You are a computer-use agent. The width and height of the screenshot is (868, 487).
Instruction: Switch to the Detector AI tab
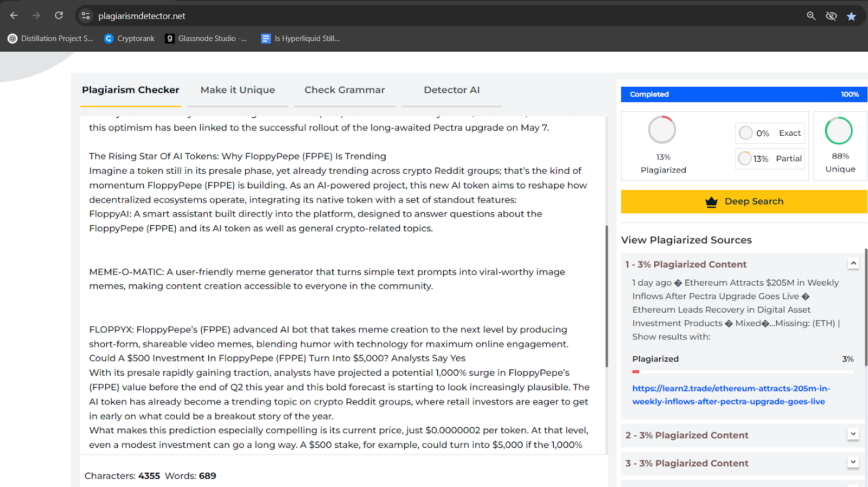pos(452,90)
